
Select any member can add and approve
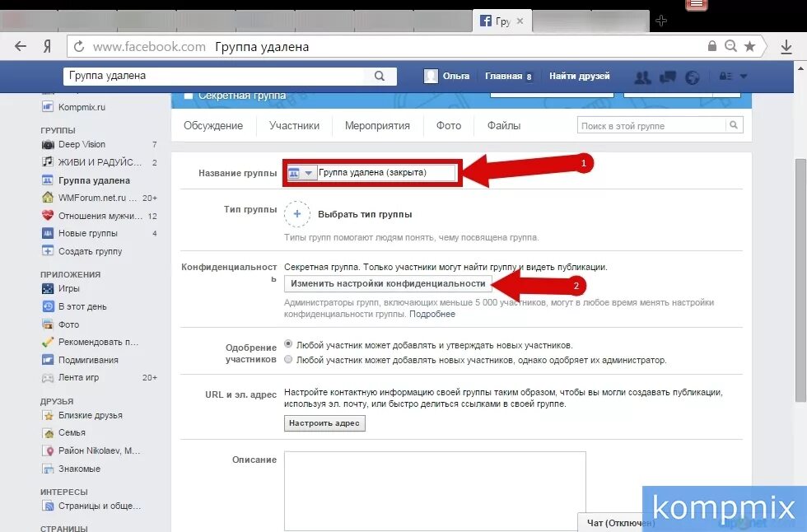[x=288, y=343]
